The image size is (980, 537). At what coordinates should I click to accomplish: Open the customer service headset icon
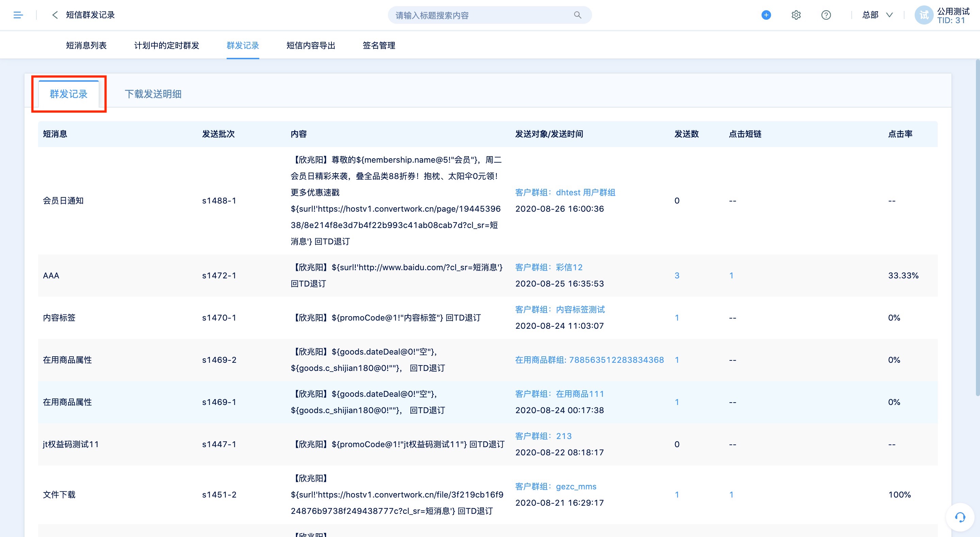960,517
